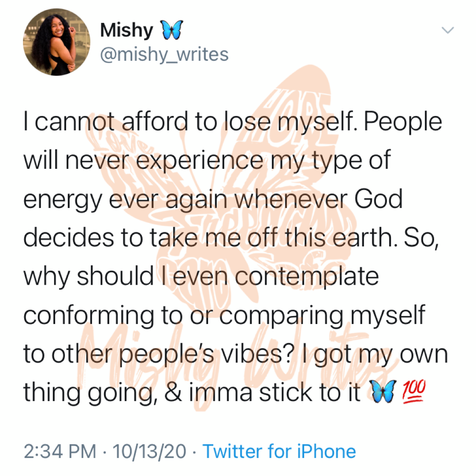Open the Twitter for iPhone link
Image resolution: width=476 pixels, height=476 pixels.
tap(279, 451)
